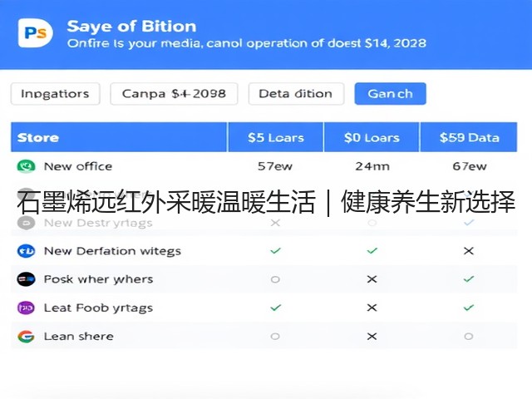Click the Google icon beside Lean shere
The height and width of the screenshot is (399, 532).
pyautogui.click(x=26, y=336)
